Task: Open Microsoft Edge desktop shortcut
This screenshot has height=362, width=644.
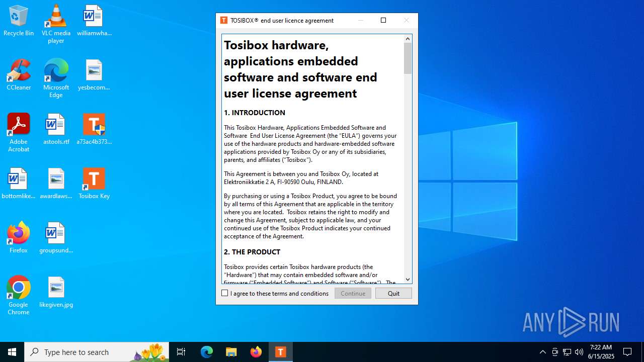Action: click(56, 78)
